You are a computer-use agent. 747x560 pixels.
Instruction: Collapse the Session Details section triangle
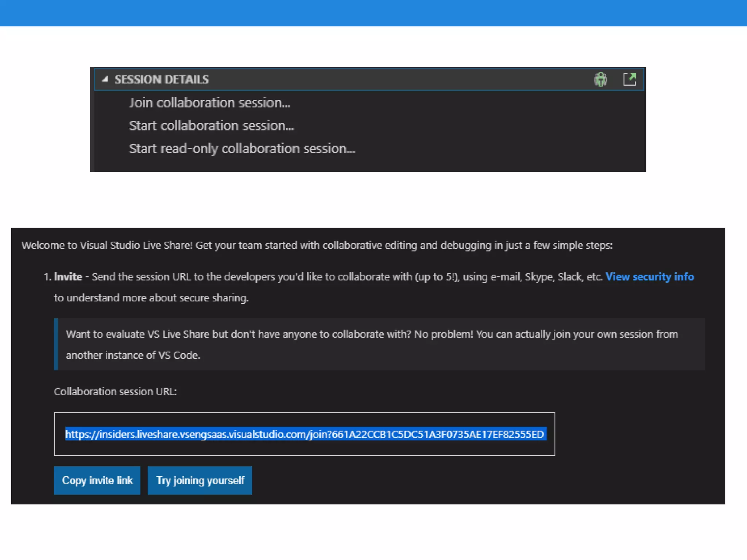105,79
